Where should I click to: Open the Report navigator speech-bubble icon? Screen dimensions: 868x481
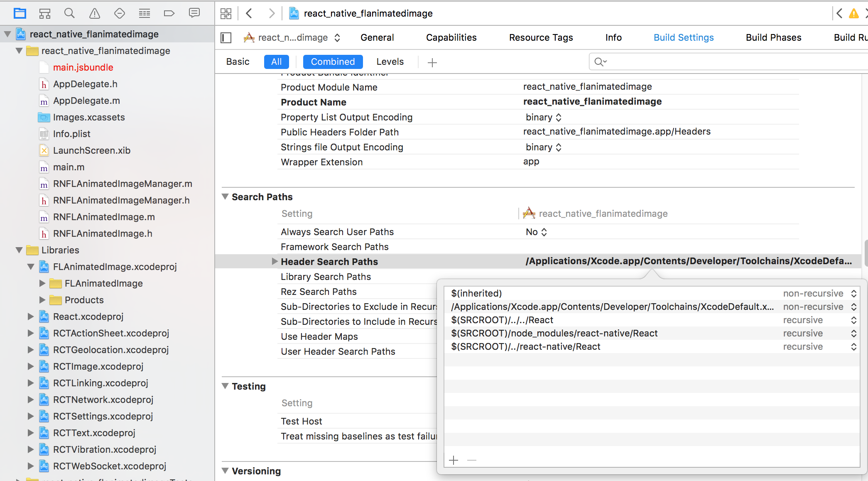(x=194, y=13)
